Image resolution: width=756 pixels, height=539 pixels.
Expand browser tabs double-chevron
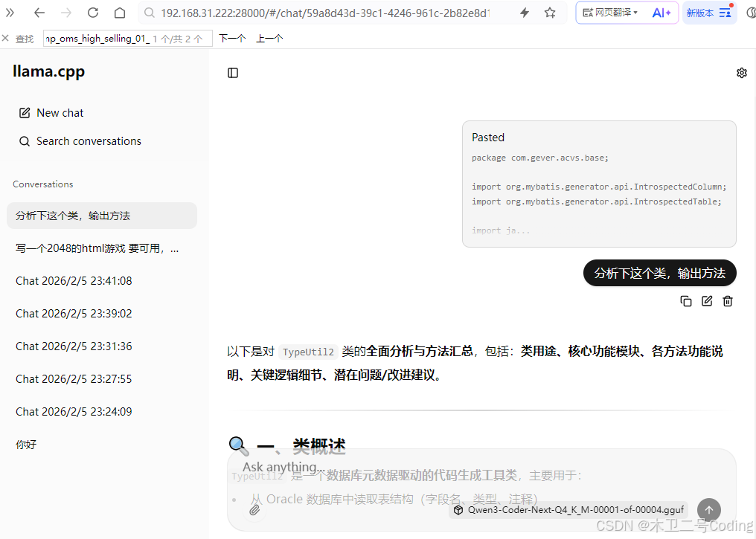click(10, 13)
